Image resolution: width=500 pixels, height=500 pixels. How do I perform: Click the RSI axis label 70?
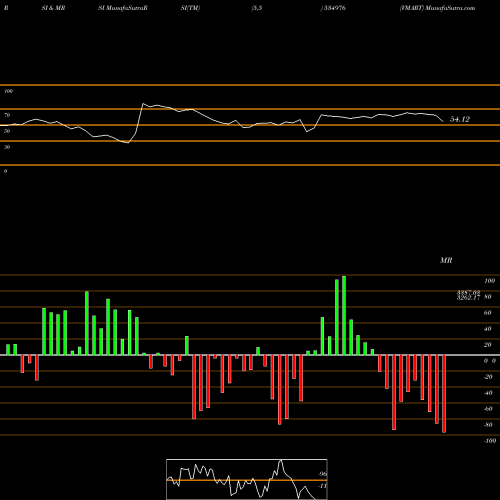coord(7,115)
